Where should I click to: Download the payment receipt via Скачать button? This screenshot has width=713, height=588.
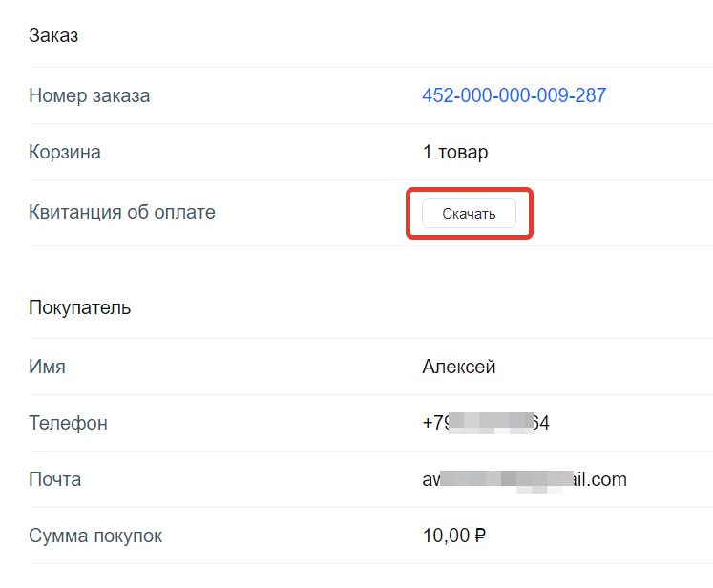pyautogui.click(x=469, y=213)
